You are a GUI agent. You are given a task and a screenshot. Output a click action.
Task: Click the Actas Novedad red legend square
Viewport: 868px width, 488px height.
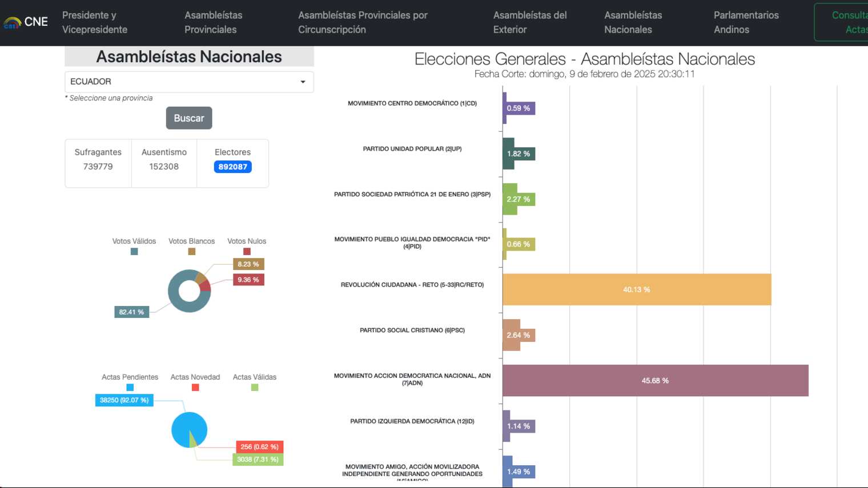195,388
